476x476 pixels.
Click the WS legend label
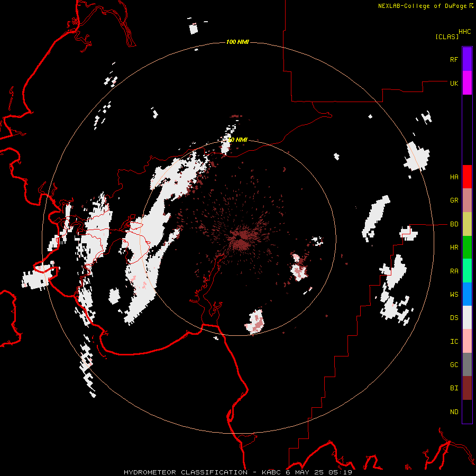click(454, 295)
